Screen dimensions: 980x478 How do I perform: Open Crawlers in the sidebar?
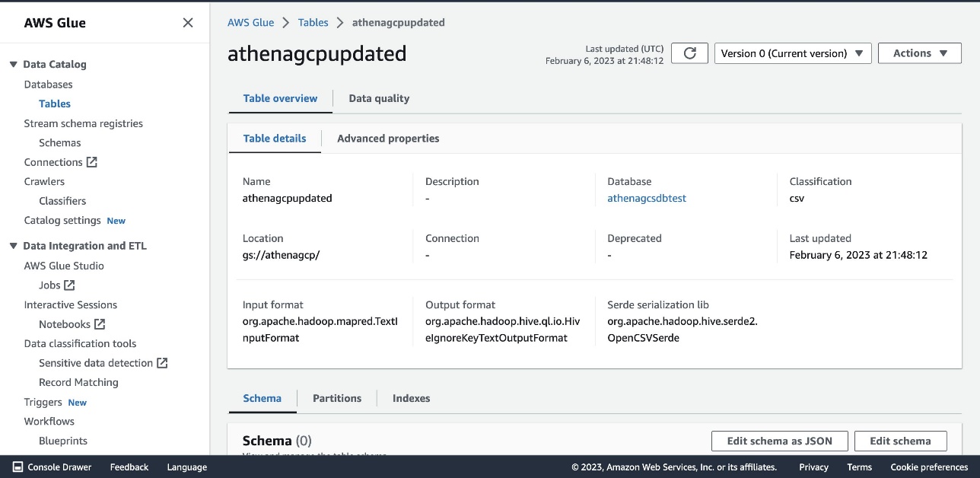click(44, 181)
